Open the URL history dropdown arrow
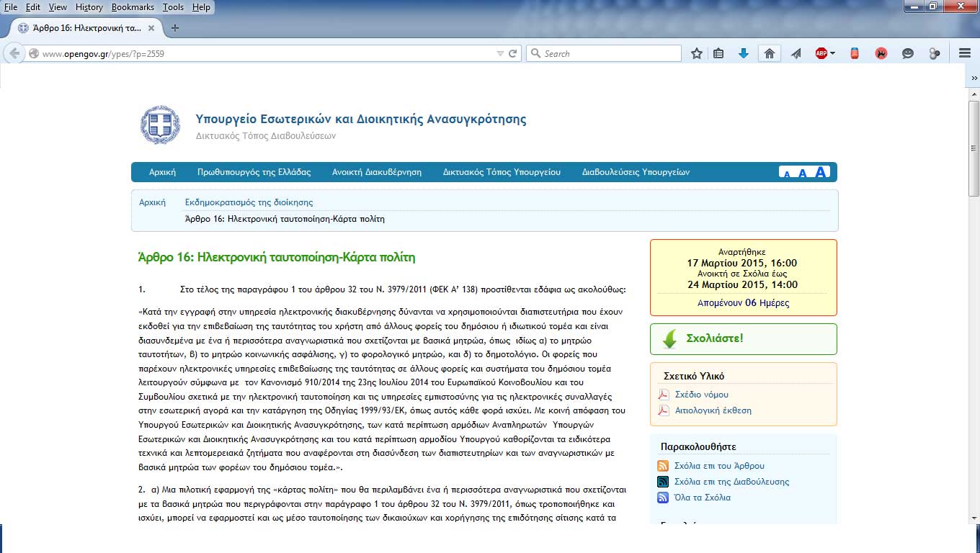Screen dimensions: 980x553 pos(500,53)
